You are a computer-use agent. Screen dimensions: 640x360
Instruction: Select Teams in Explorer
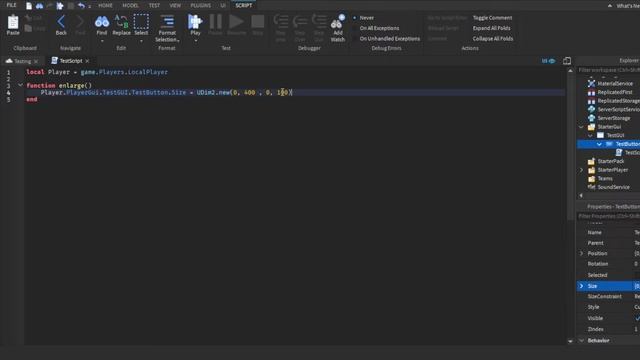pyautogui.click(x=605, y=178)
